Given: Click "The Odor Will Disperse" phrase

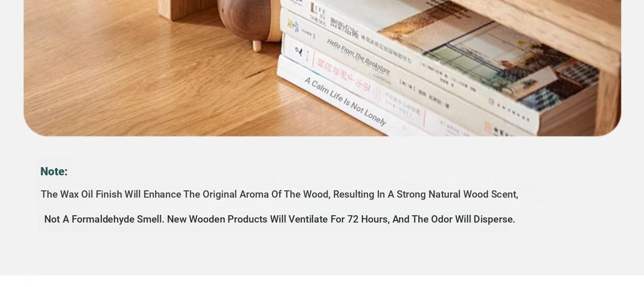Looking at the screenshot, I should [464, 220].
